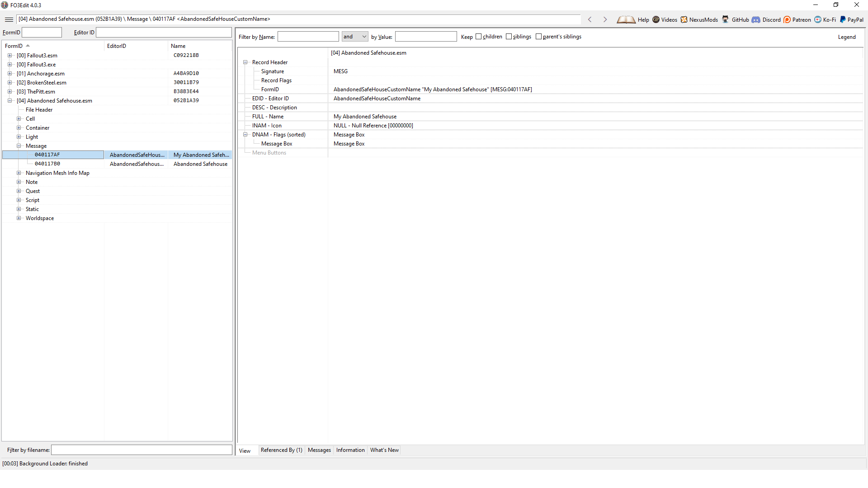The width and height of the screenshot is (868, 488).
Task: Click the Help icon in toolbar
Action: tap(627, 20)
